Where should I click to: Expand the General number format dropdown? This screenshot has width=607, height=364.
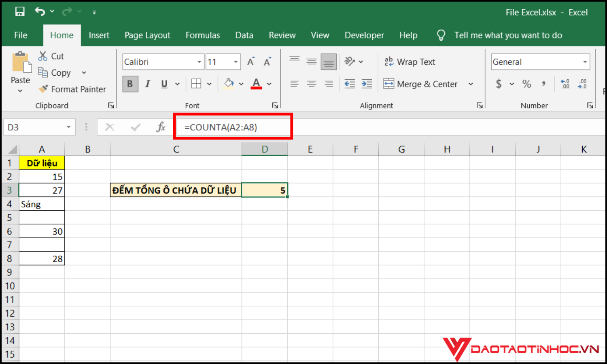point(585,62)
